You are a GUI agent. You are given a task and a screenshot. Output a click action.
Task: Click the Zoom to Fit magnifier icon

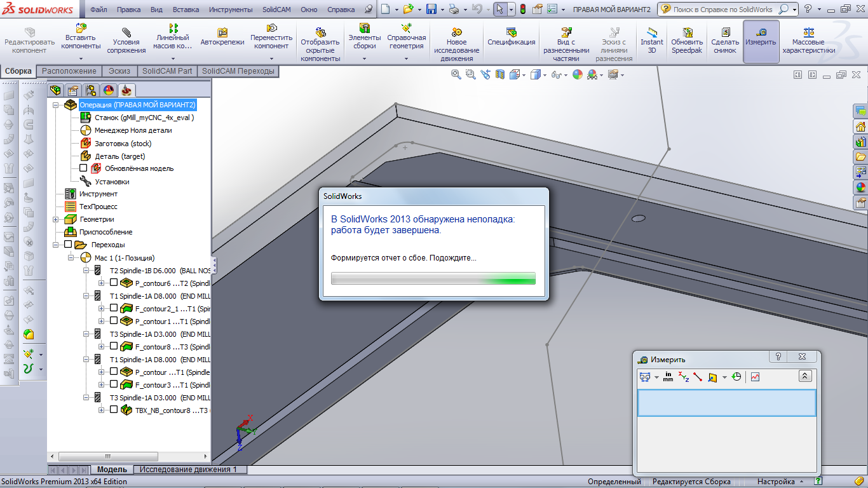click(x=456, y=74)
